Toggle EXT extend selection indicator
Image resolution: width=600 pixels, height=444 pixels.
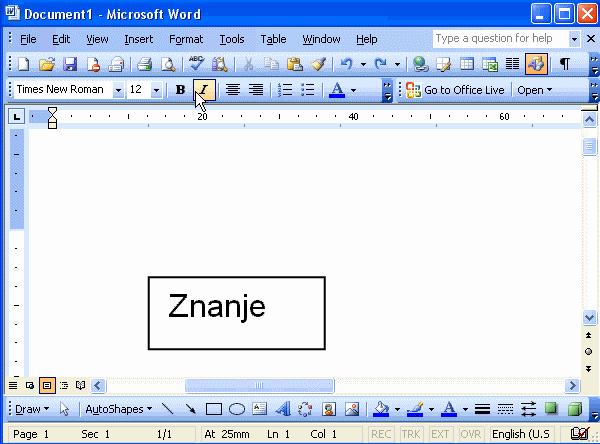click(440, 434)
